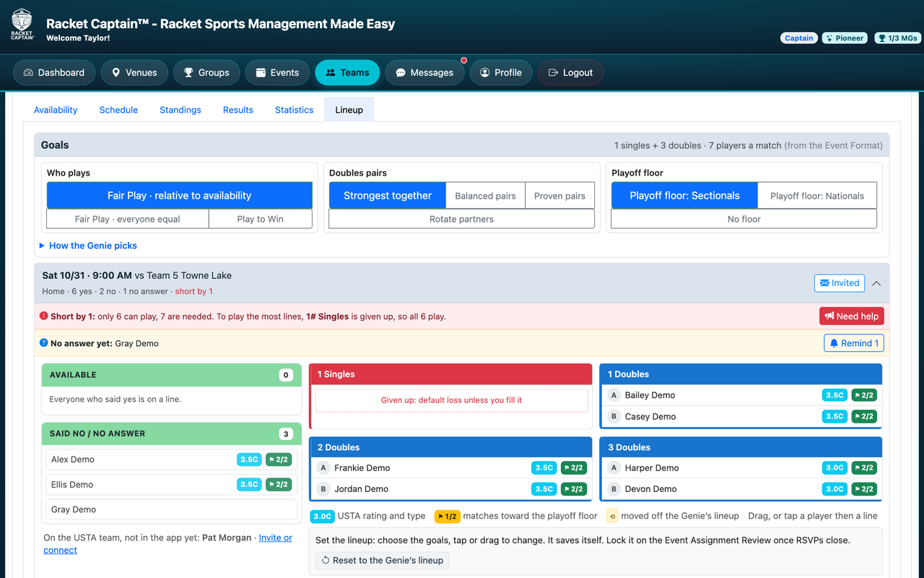Expand How the Genie picks
The width and height of the screenshot is (924, 578).
pos(88,246)
